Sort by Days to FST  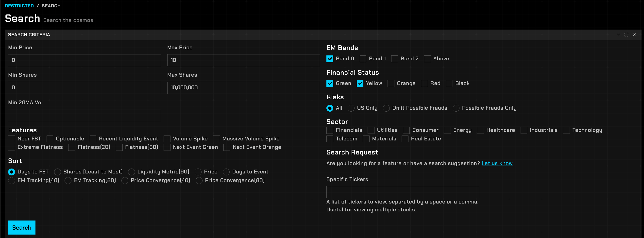tap(12, 172)
